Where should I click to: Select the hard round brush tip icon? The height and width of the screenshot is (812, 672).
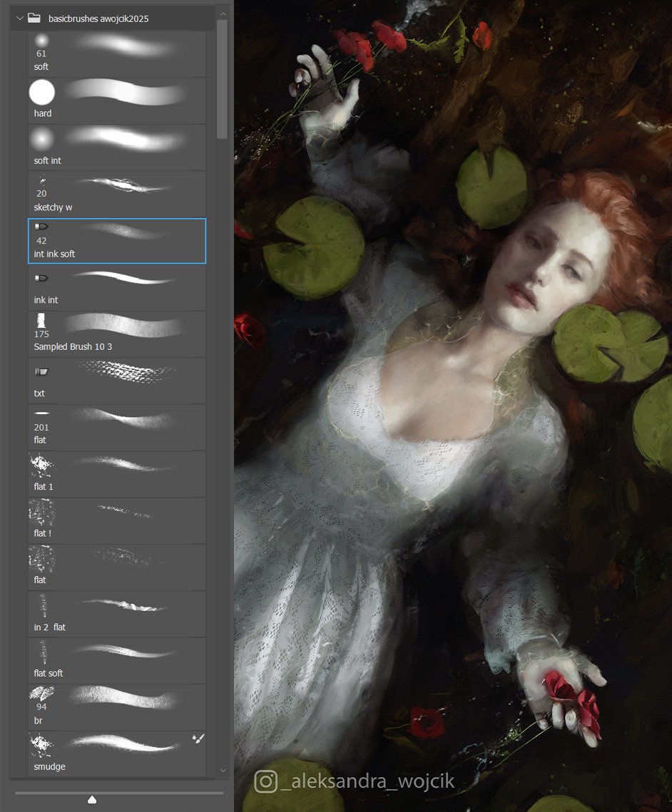tap(42, 92)
